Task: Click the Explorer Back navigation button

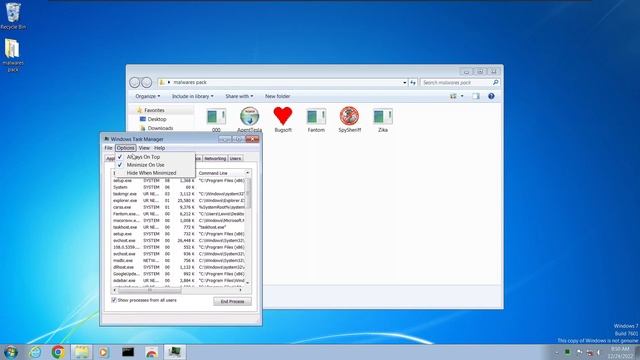Action: pyautogui.click(x=135, y=82)
